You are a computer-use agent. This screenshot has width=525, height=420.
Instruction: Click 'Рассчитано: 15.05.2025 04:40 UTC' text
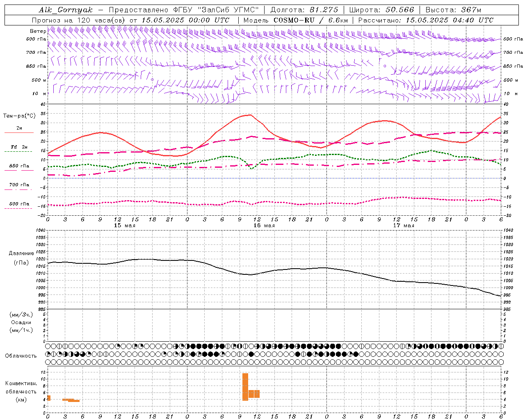click(x=426, y=20)
